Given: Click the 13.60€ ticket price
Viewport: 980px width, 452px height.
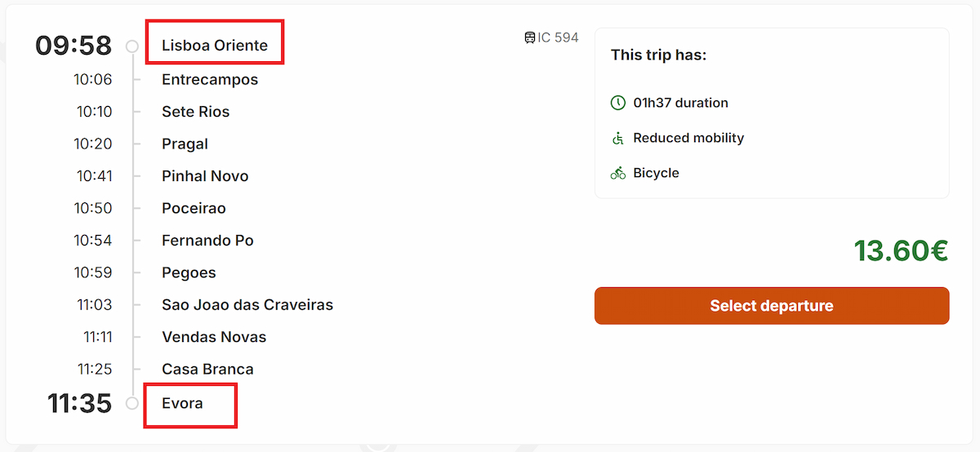Looking at the screenshot, I should coord(901,250).
